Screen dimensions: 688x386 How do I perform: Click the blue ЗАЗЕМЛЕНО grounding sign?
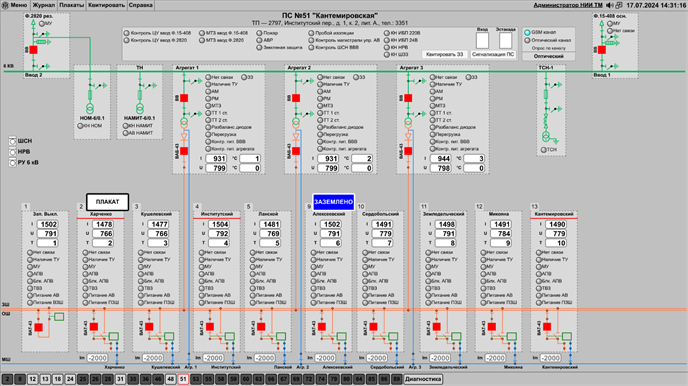pyautogui.click(x=333, y=202)
